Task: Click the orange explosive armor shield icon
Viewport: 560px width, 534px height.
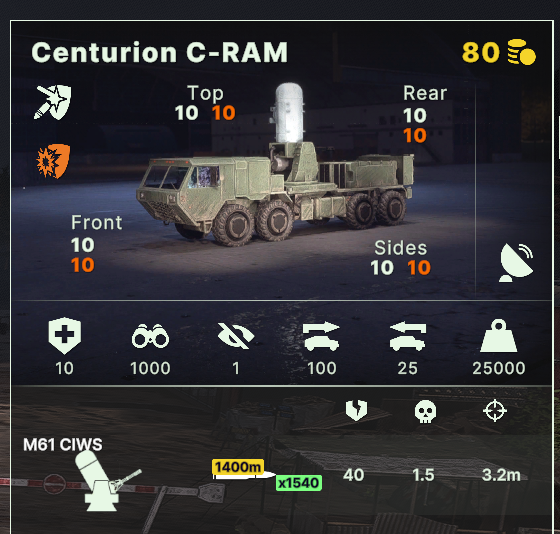Action: 53,161
